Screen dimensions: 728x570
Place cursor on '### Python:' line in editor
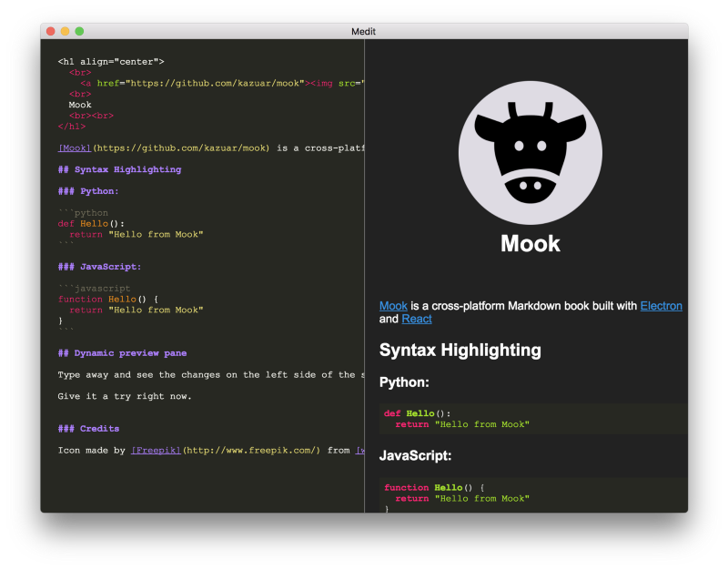point(88,191)
